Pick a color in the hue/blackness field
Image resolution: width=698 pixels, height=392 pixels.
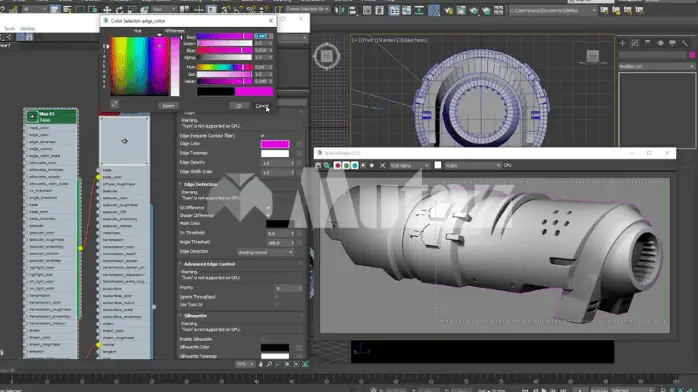pyautogui.click(x=139, y=66)
